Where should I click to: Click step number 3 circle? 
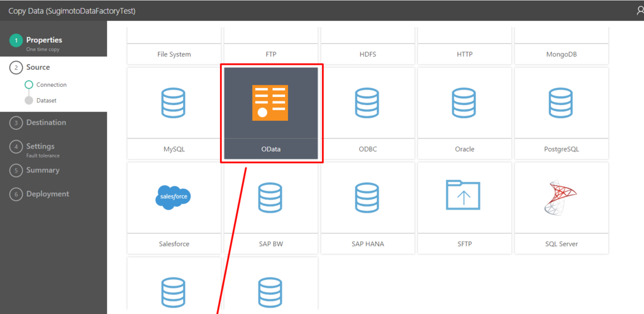click(16, 123)
